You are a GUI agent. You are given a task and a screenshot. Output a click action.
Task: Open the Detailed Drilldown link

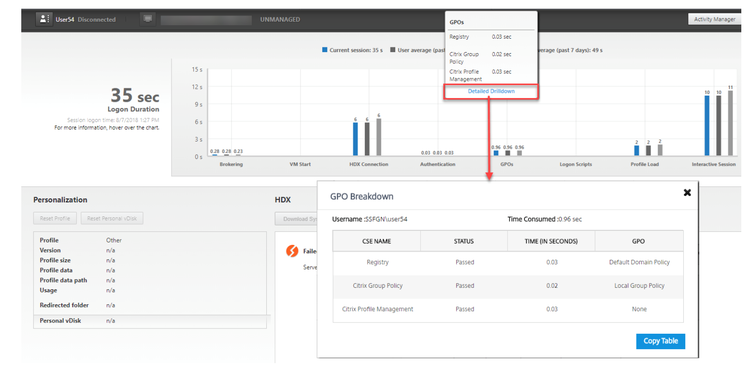coord(491,91)
